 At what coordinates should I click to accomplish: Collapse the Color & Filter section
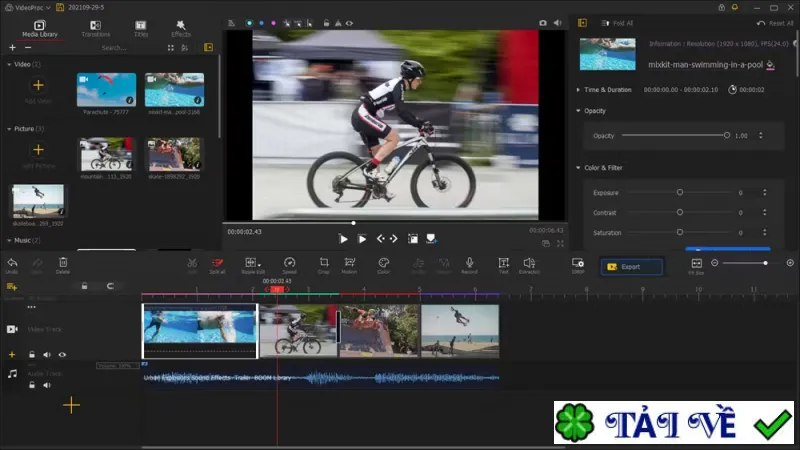click(578, 168)
